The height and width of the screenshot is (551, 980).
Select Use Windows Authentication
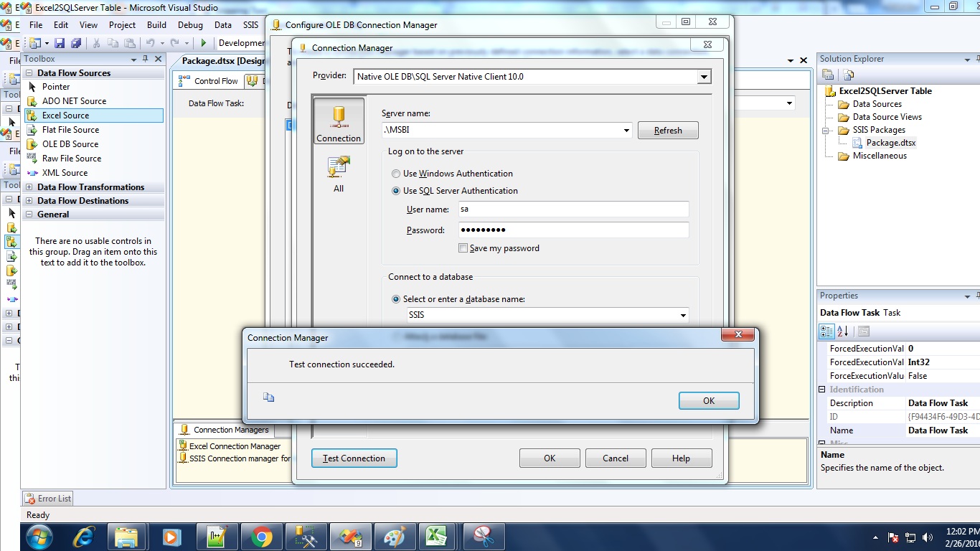[x=396, y=174]
